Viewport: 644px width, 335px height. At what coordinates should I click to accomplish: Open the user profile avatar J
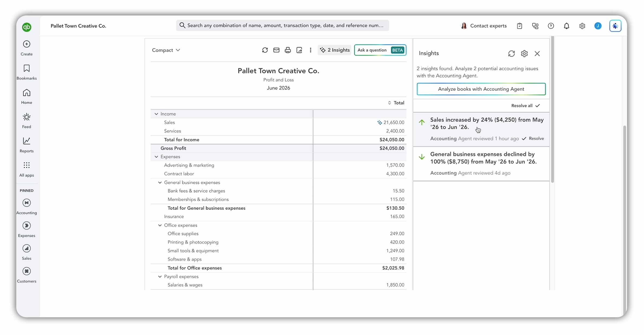598,26
